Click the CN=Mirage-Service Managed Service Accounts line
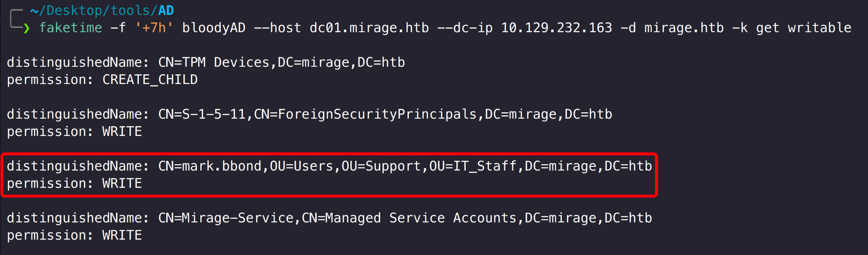The width and height of the screenshot is (868, 255). [x=405, y=218]
